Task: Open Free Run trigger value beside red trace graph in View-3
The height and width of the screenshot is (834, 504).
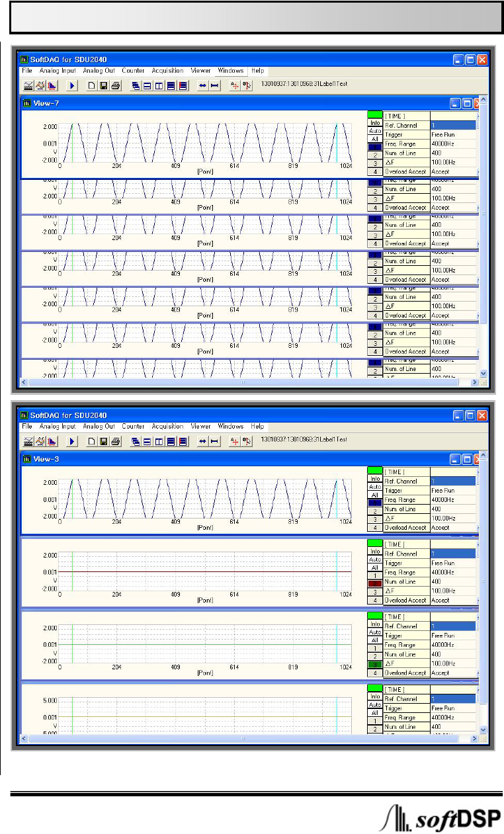Action: [x=453, y=563]
